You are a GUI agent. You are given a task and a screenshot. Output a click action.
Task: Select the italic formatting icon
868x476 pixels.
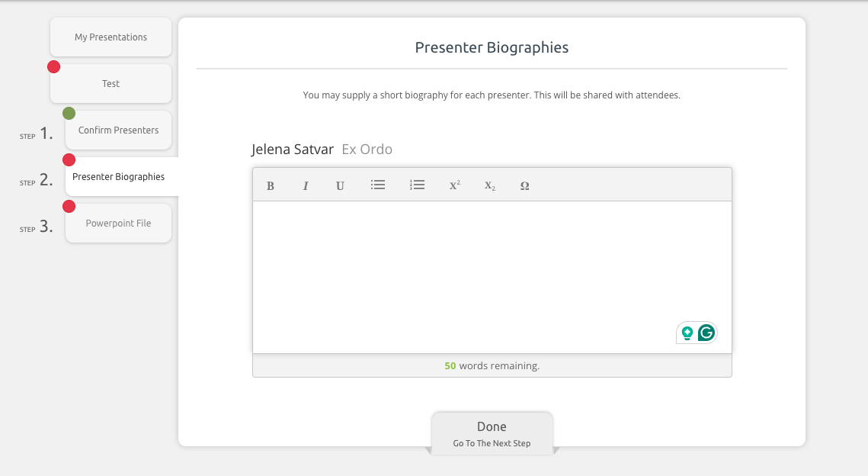[x=306, y=185]
